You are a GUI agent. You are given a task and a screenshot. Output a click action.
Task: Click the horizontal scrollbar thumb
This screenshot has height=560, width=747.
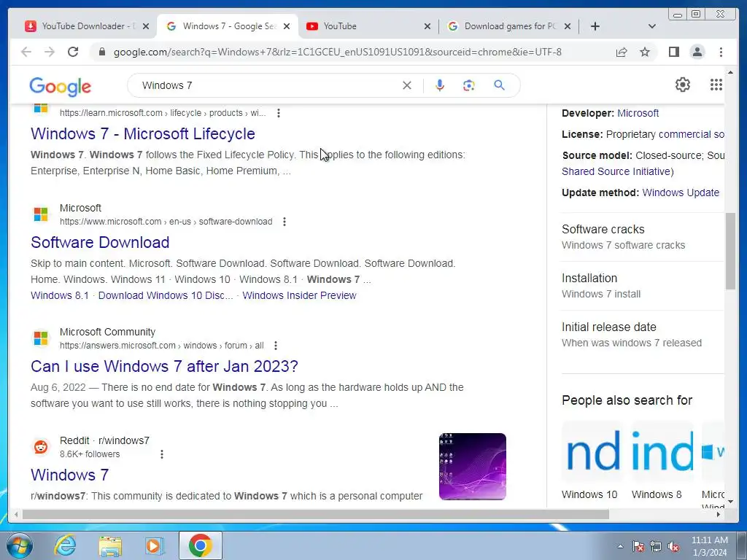pyautogui.click(x=315, y=514)
